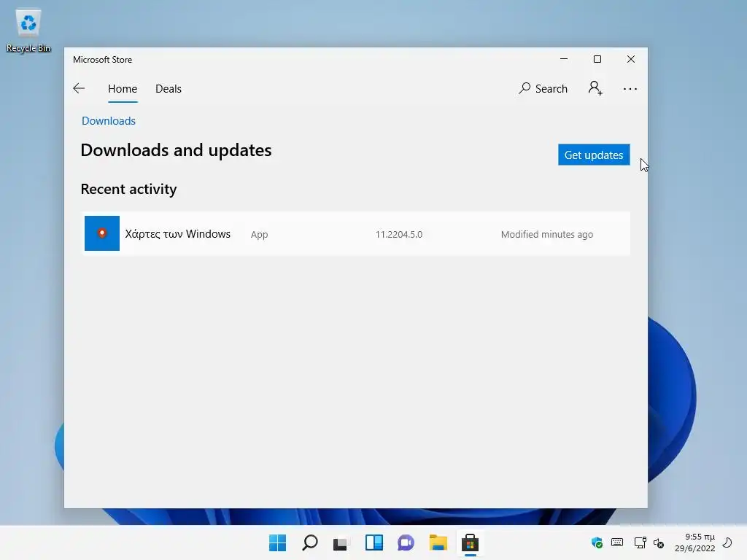Open the Widgets panel icon
Viewport: 747px width, 560px height.
coord(374,542)
